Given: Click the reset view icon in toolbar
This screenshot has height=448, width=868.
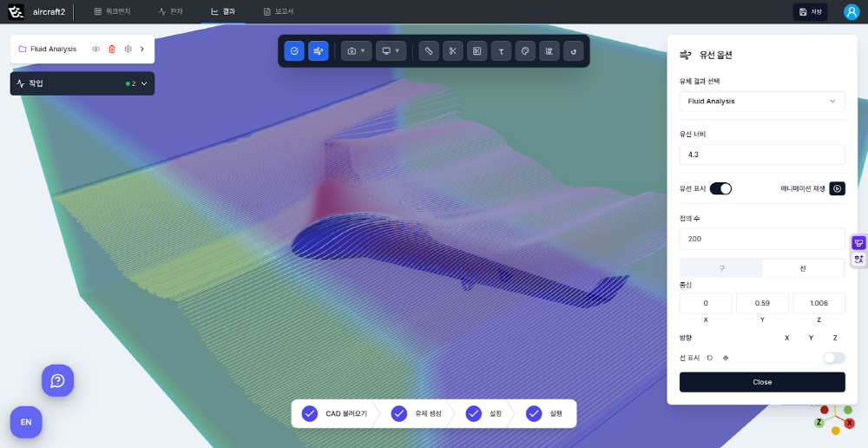Looking at the screenshot, I should point(573,51).
